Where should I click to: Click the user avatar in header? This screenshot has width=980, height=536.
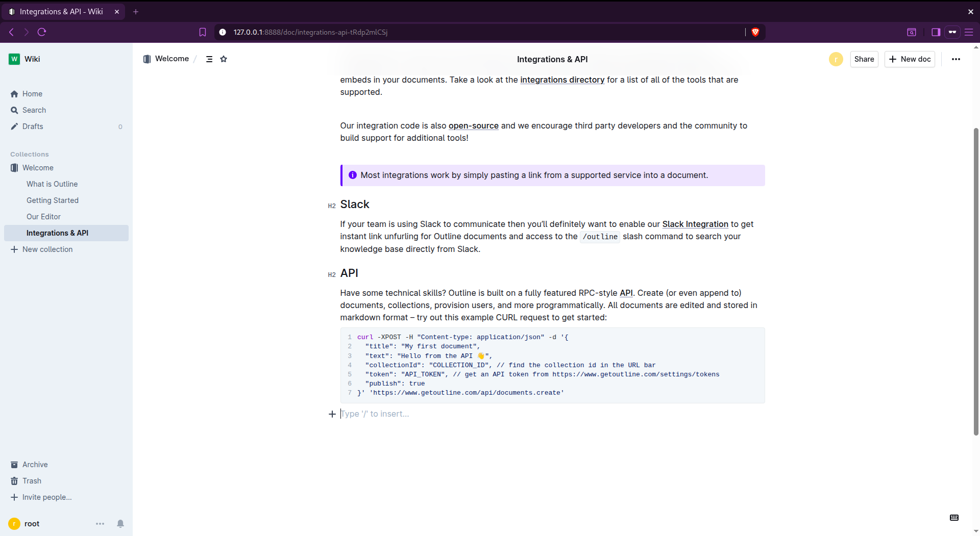tap(836, 59)
